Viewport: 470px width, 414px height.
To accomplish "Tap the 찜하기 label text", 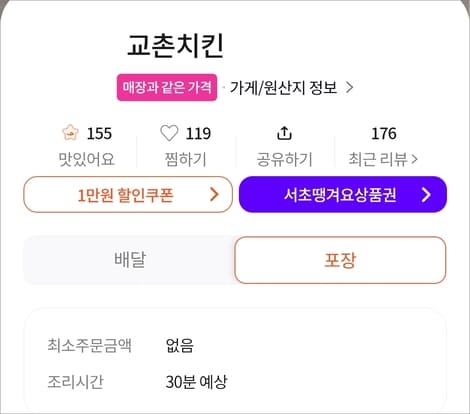I will tap(186, 159).
